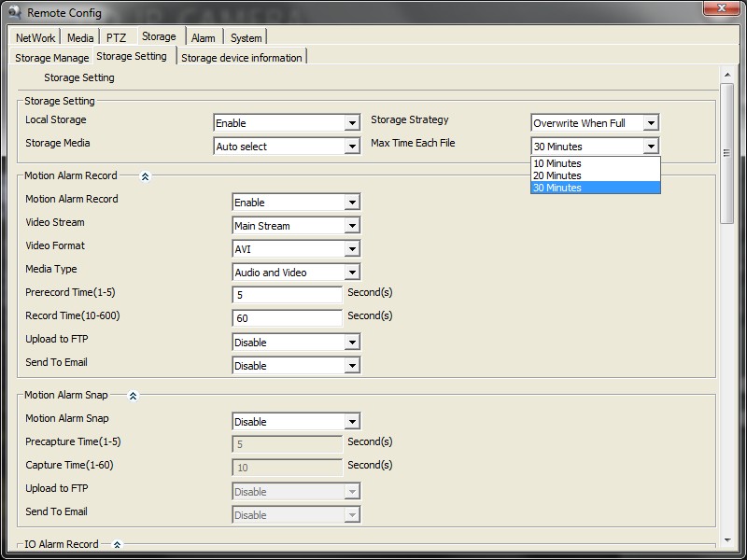Switch to the System tab
The height and width of the screenshot is (560, 747).
tap(247, 37)
